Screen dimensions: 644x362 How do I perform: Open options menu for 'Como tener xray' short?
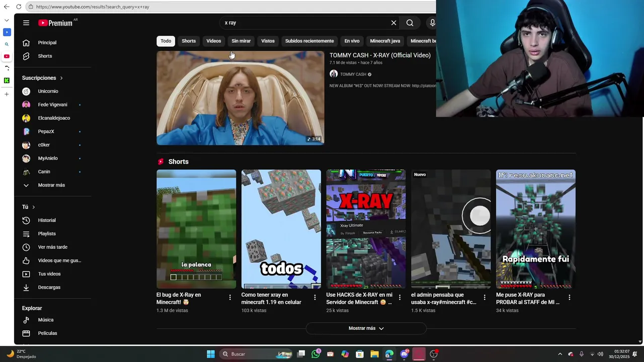click(x=315, y=298)
